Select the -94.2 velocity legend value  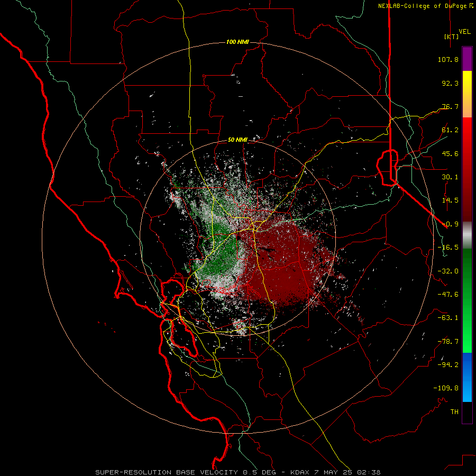click(448, 365)
